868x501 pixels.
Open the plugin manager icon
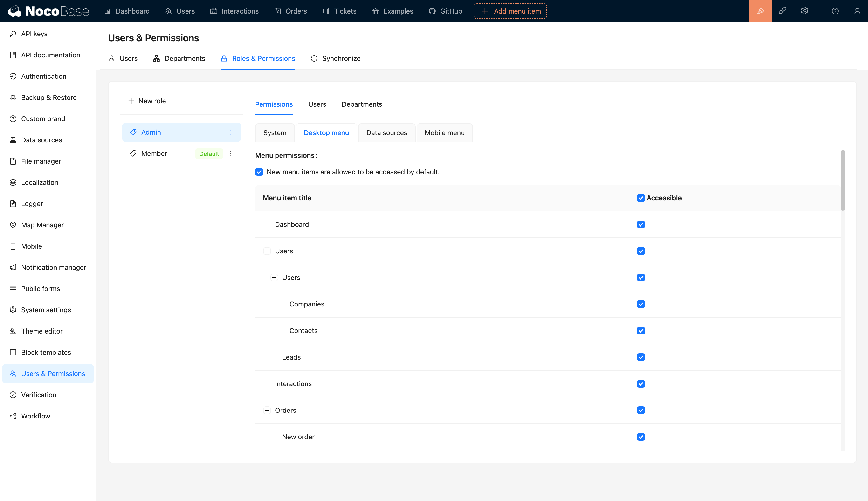click(782, 11)
